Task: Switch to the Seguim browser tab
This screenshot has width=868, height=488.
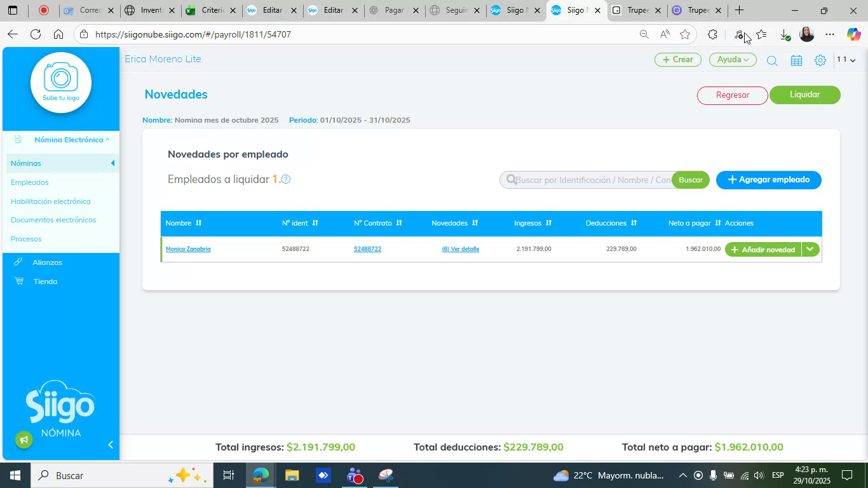Action: click(456, 11)
